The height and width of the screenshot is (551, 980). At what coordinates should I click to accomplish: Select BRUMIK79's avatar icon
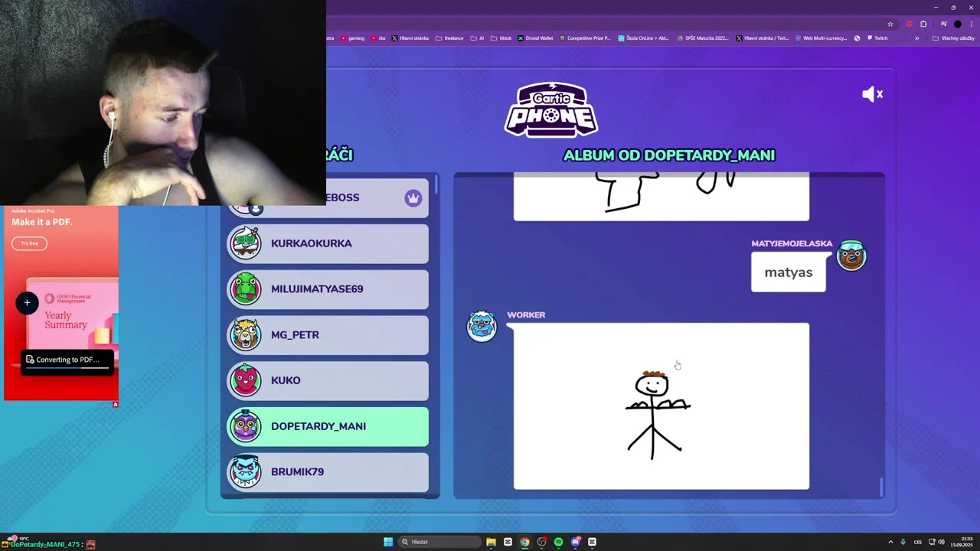(x=246, y=471)
